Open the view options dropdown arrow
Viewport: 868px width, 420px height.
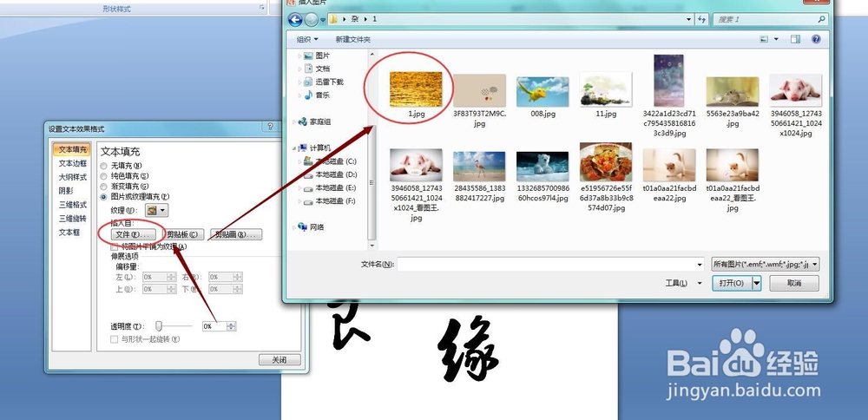776,39
